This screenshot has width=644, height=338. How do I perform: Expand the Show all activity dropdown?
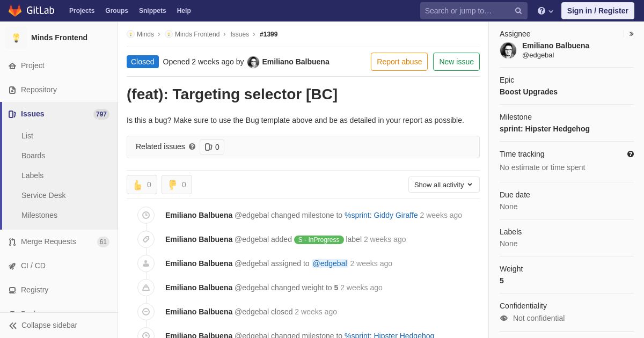pyautogui.click(x=444, y=185)
